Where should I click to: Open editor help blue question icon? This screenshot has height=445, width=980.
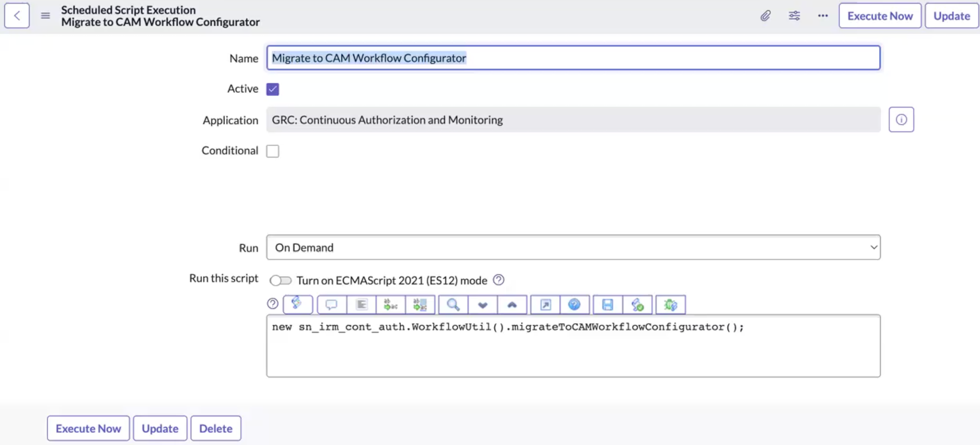click(575, 305)
